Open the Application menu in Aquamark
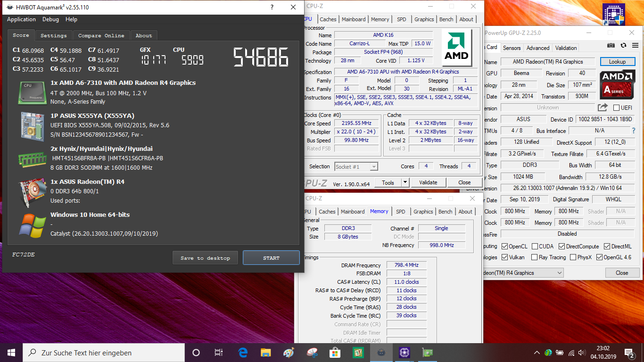The height and width of the screenshot is (362, 644). click(x=21, y=19)
